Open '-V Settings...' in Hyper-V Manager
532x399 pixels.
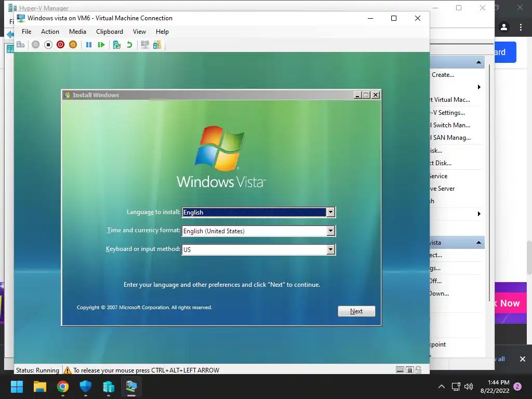click(447, 113)
